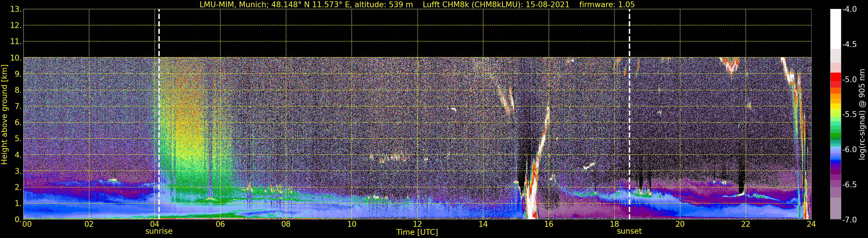Click the 'Height above ground [km]' axis label
This screenshot has width=868, height=238.
pyautogui.click(x=4, y=115)
